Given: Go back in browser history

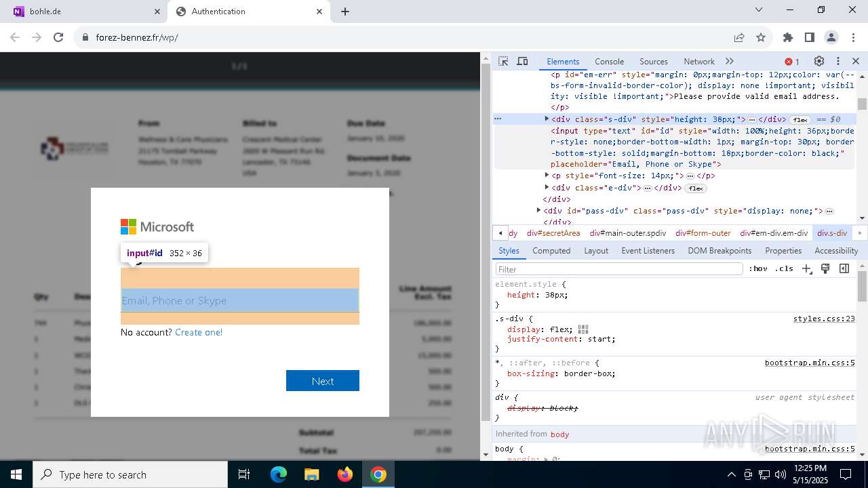Looking at the screenshot, I should (x=15, y=37).
